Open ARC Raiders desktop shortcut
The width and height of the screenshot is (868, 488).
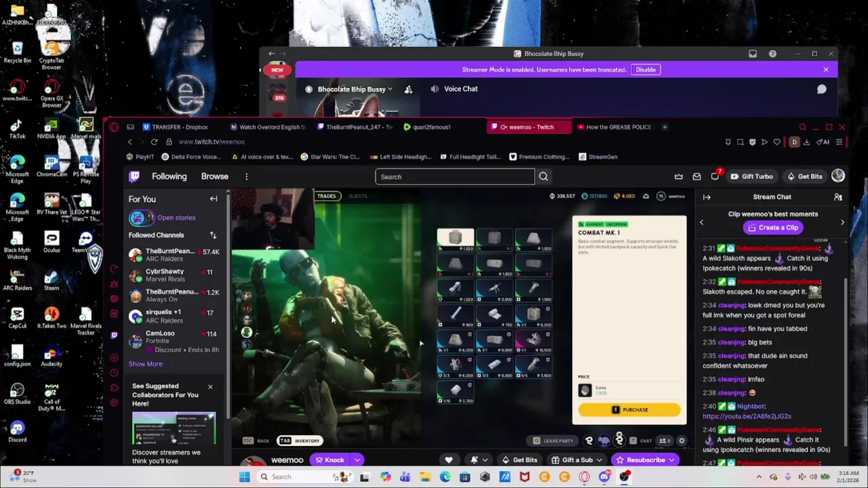click(17, 280)
